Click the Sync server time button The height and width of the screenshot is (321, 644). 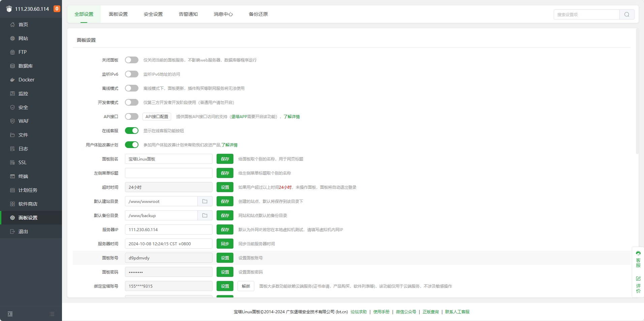225,244
